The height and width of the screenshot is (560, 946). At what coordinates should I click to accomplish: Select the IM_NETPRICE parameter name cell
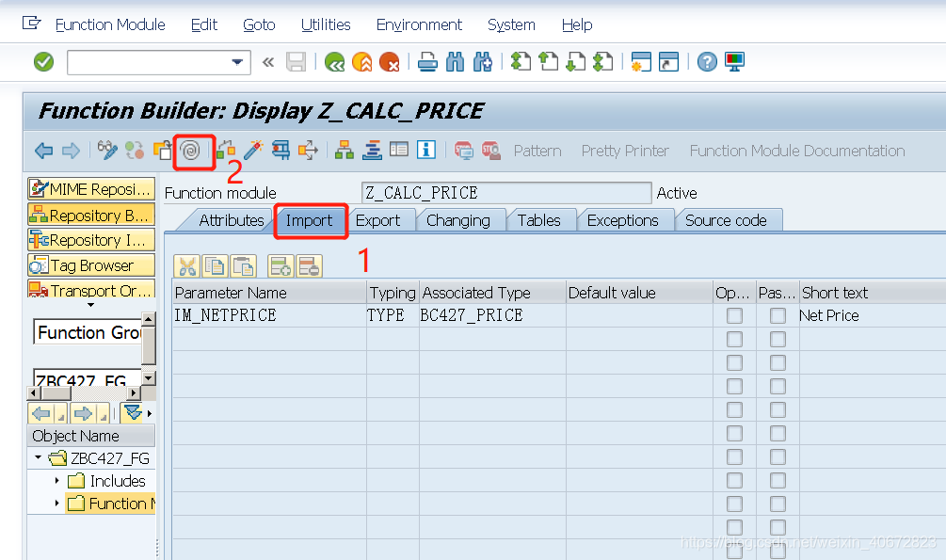tap(269, 315)
